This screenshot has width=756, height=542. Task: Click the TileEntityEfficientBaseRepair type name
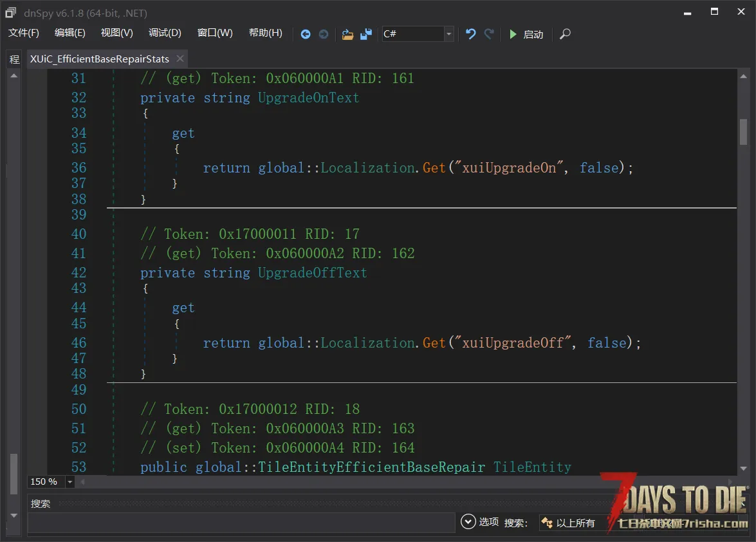click(372, 467)
